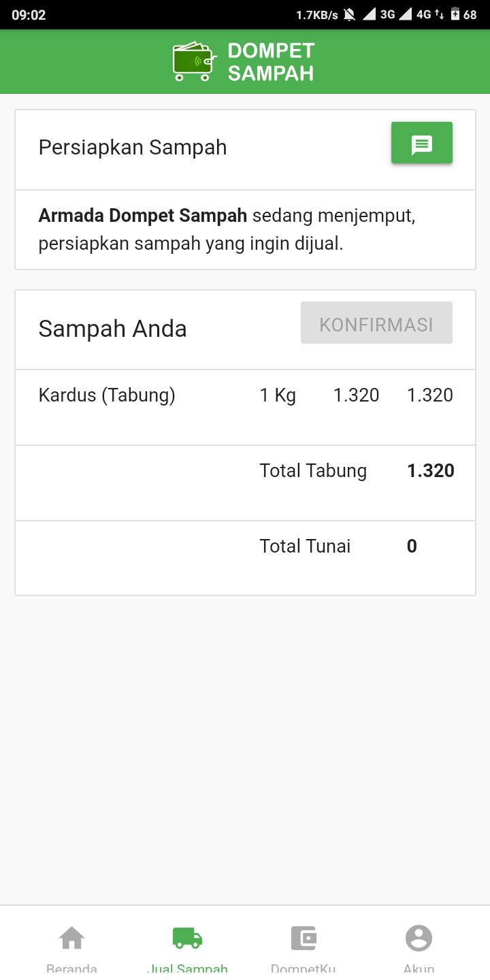The image size is (490, 980).
Task: Switch to the Beranda tab label
Action: [72, 968]
